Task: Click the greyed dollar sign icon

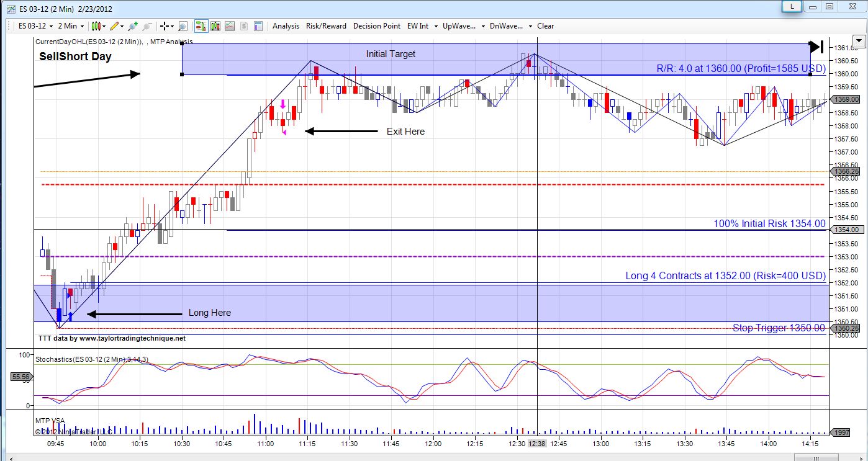Action: click(x=244, y=26)
